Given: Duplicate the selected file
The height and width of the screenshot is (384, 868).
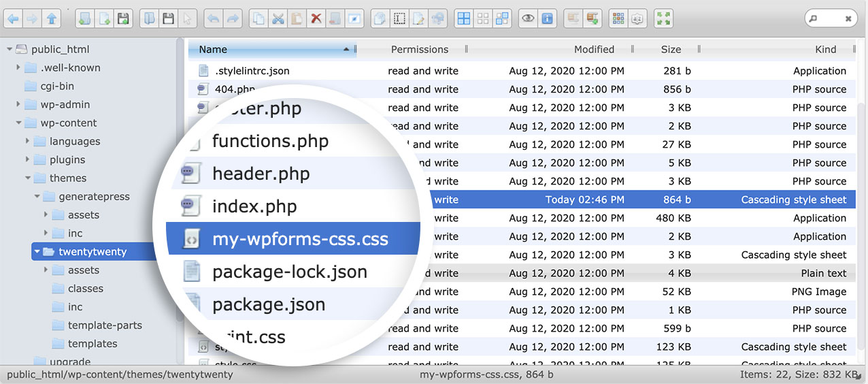Looking at the screenshot, I should (x=381, y=18).
